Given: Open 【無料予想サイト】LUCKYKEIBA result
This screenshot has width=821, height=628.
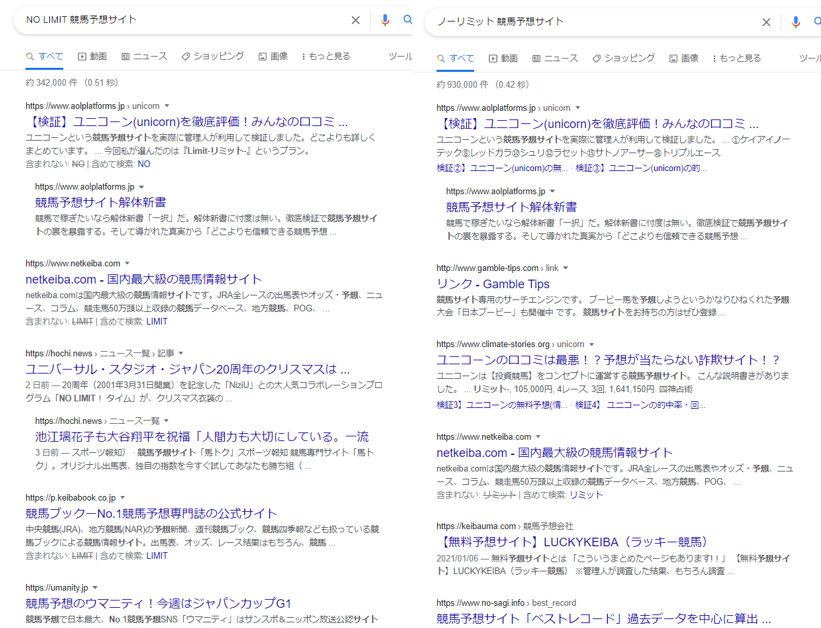Looking at the screenshot, I should (x=574, y=542).
